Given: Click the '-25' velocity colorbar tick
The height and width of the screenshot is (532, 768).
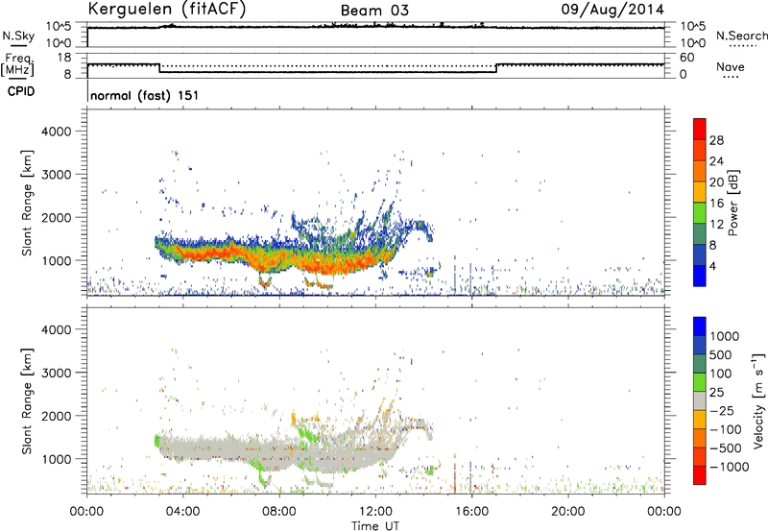Looking at the screenshot, I should tap(722, 411).
